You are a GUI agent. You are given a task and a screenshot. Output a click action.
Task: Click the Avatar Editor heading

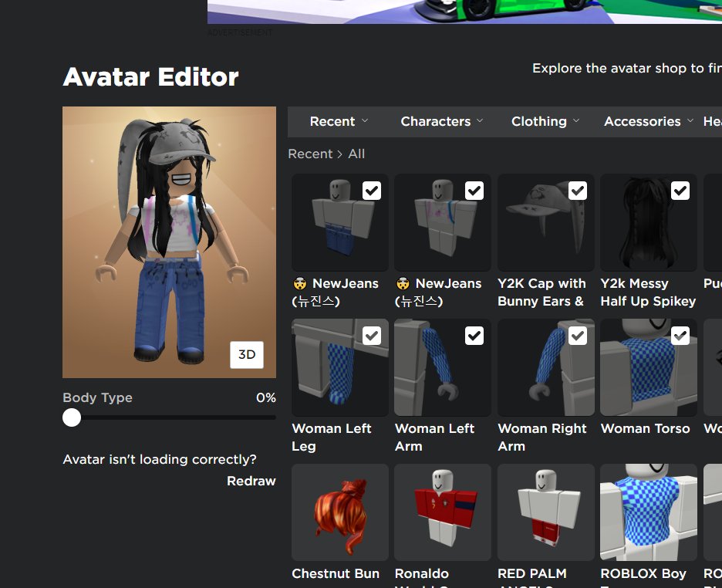[150, 77]
